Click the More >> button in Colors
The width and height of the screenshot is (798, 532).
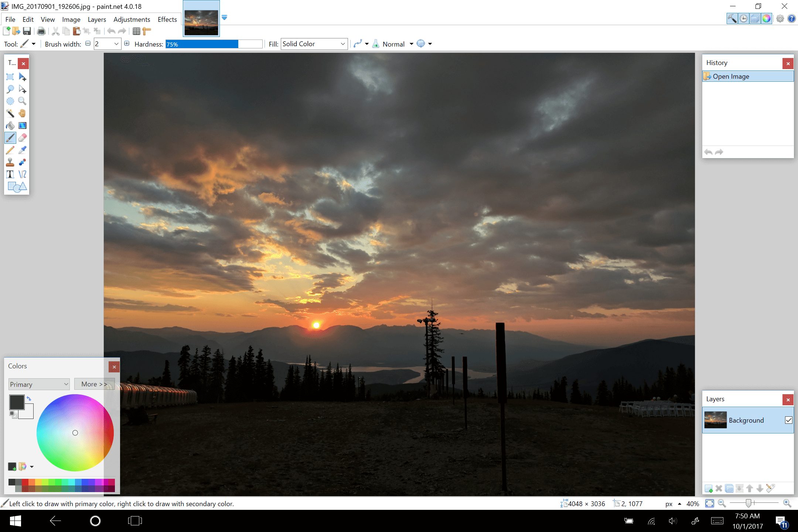click(94, 384)
